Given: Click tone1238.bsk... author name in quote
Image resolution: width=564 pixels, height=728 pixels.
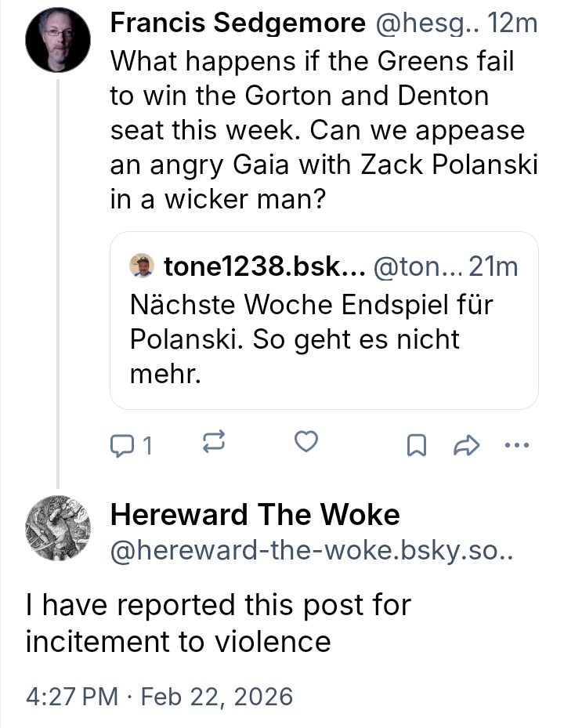Looking at the screenshot, I should 264,267.
